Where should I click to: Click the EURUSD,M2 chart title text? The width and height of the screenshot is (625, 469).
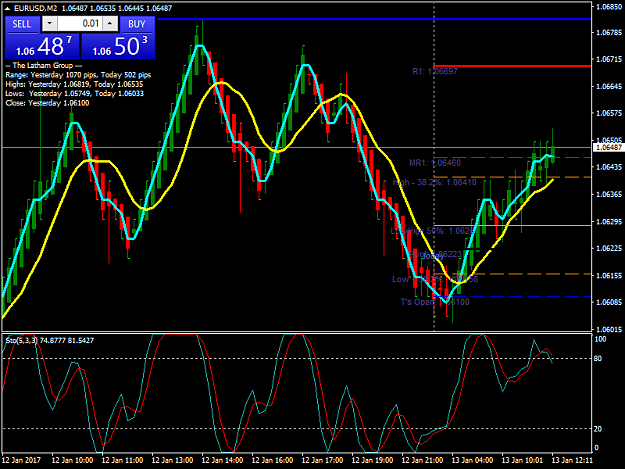(x=36, y=8)
